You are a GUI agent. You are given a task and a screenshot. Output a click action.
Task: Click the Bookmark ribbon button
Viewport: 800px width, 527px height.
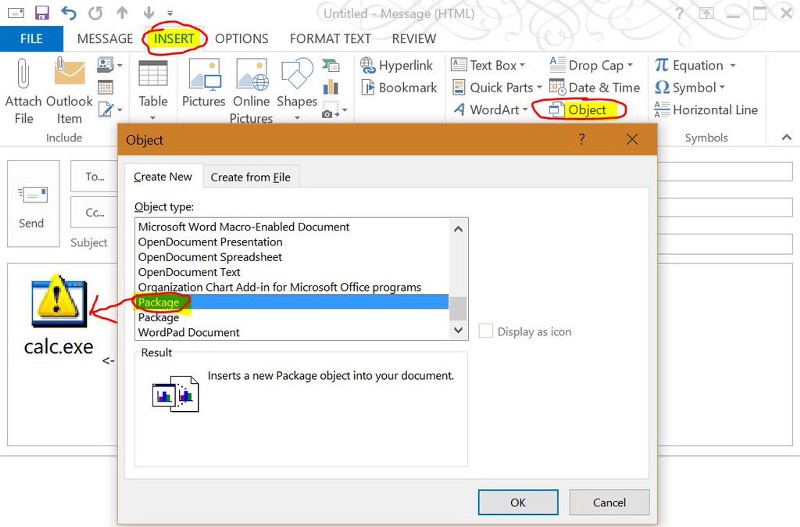coord(398,88)
